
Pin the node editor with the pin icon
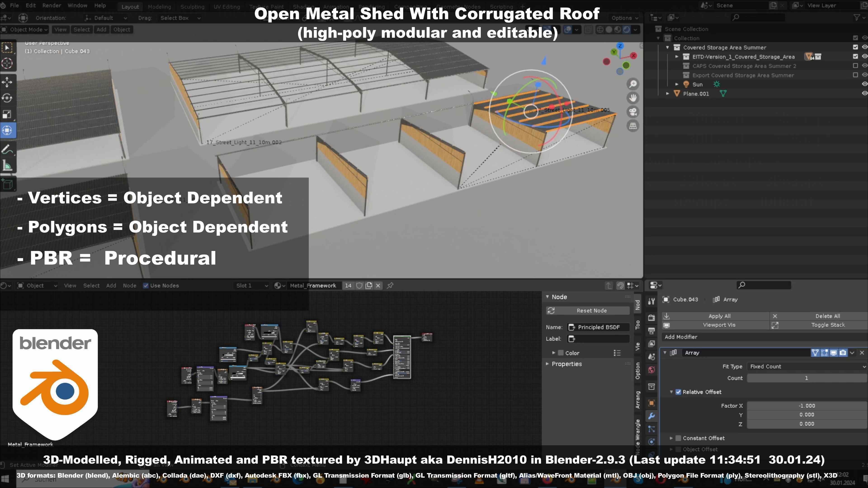point(390,286)
